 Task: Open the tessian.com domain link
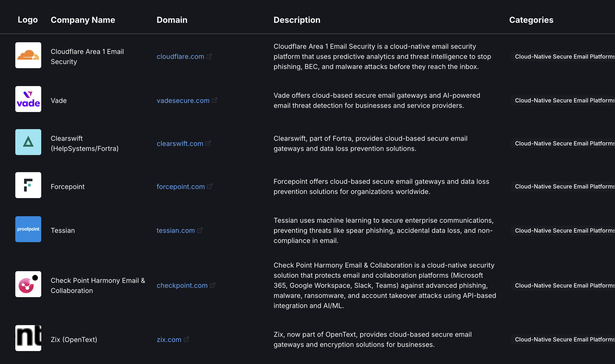(x=176, y=230)
